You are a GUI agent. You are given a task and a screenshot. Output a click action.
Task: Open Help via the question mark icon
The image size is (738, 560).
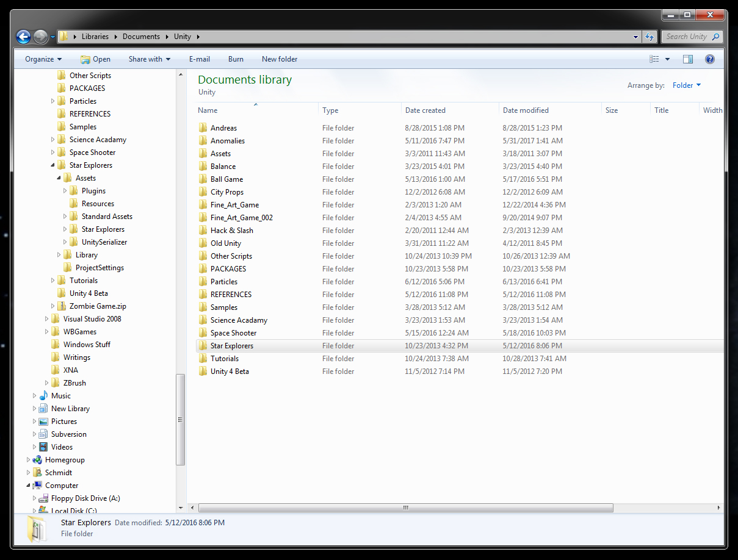pyautogui.click(x=709, y=59)
